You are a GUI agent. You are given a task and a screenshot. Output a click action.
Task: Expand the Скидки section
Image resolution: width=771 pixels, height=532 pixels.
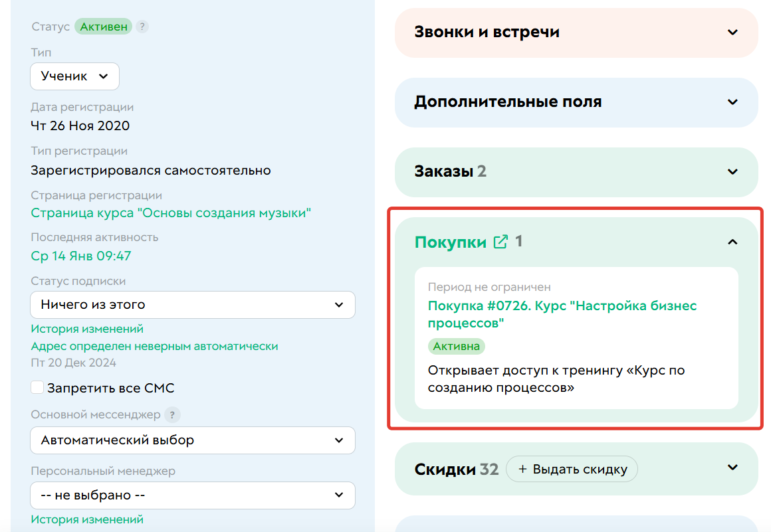coord(732,469)
